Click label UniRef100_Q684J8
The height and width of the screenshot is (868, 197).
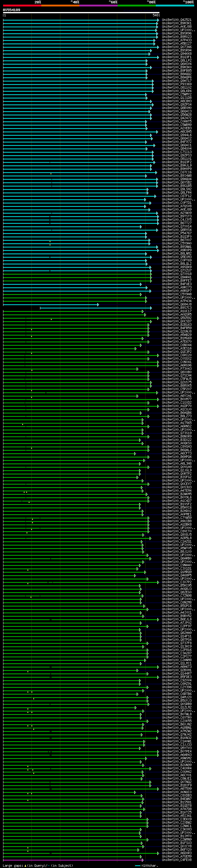coord(176,304)
